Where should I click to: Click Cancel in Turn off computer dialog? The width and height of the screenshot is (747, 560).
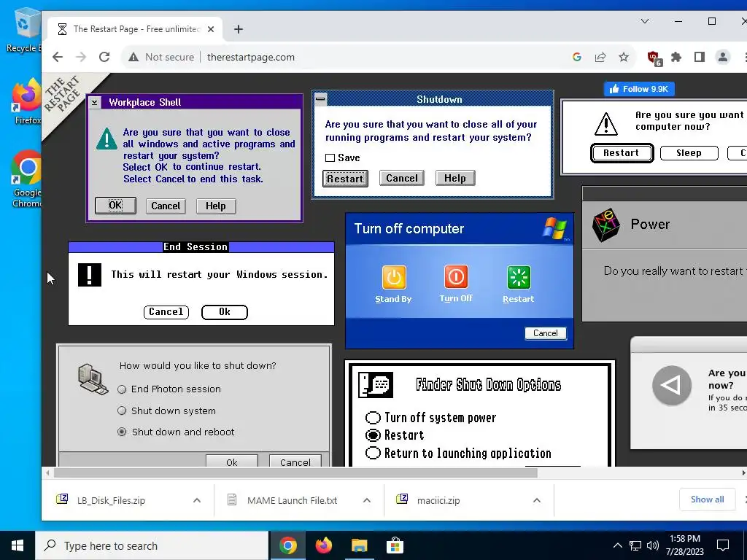tap(546, 333)
